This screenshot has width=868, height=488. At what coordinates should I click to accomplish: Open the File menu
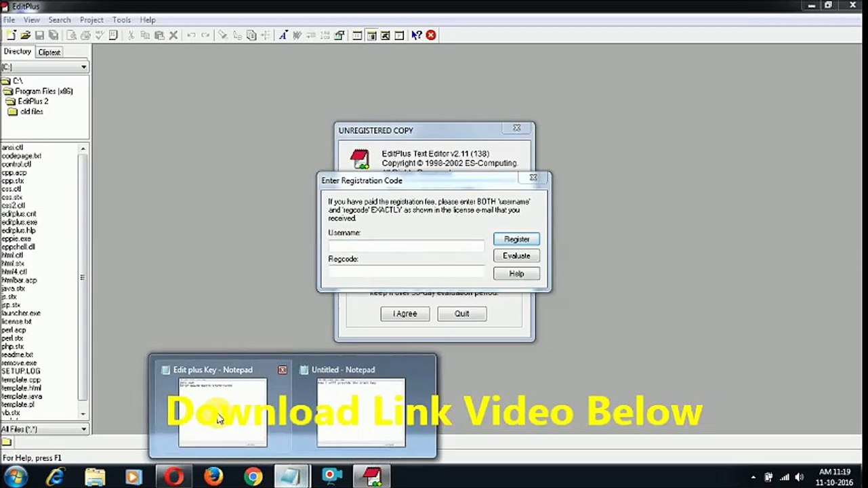pos(9,20)
